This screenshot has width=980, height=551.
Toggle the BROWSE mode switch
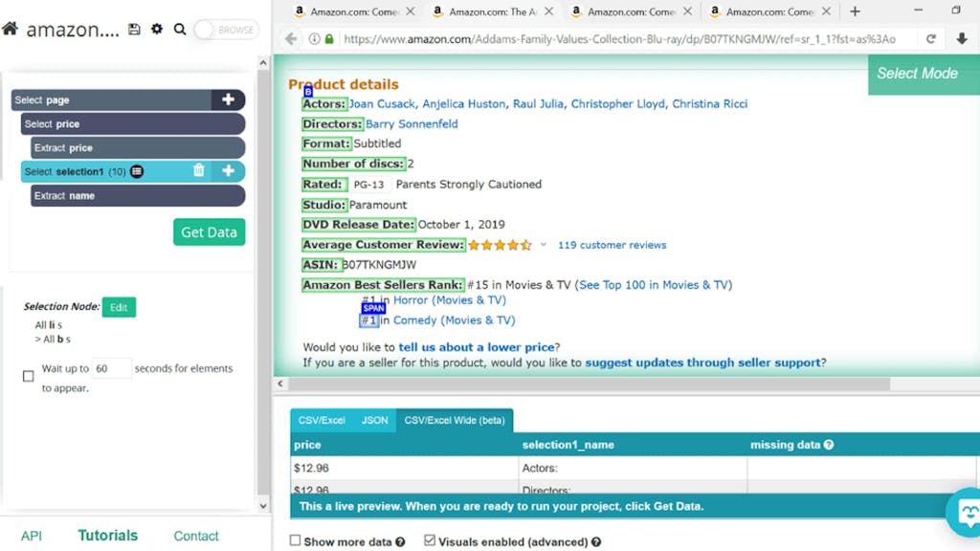226,30
